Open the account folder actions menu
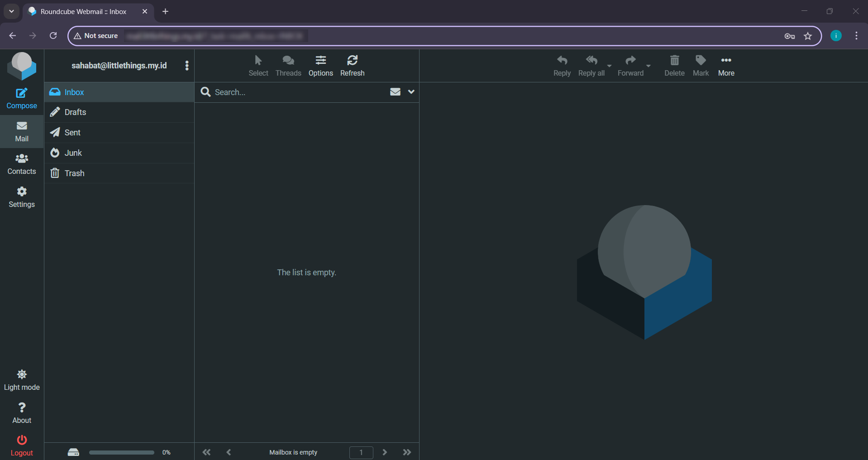The image size is (868, 460). click(x=186, y=66)
